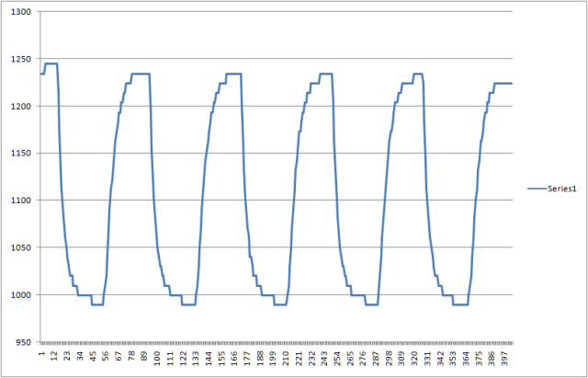Select the 100 label on horizontal axis
588x378 pixels.
coord(157,355)
